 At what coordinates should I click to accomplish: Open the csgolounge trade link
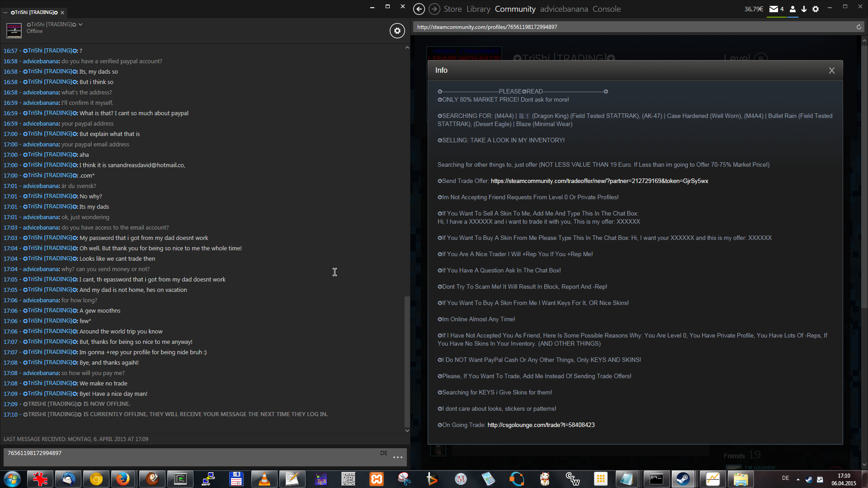[x=541, y=425]
